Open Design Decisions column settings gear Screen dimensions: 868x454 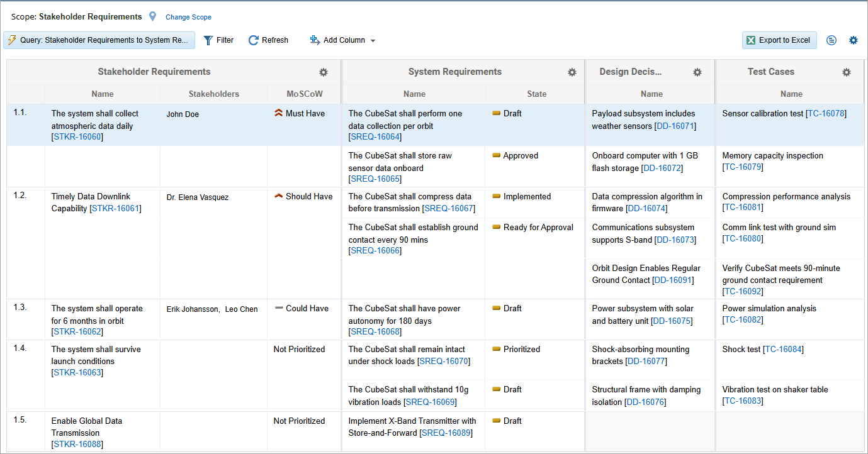697,72
